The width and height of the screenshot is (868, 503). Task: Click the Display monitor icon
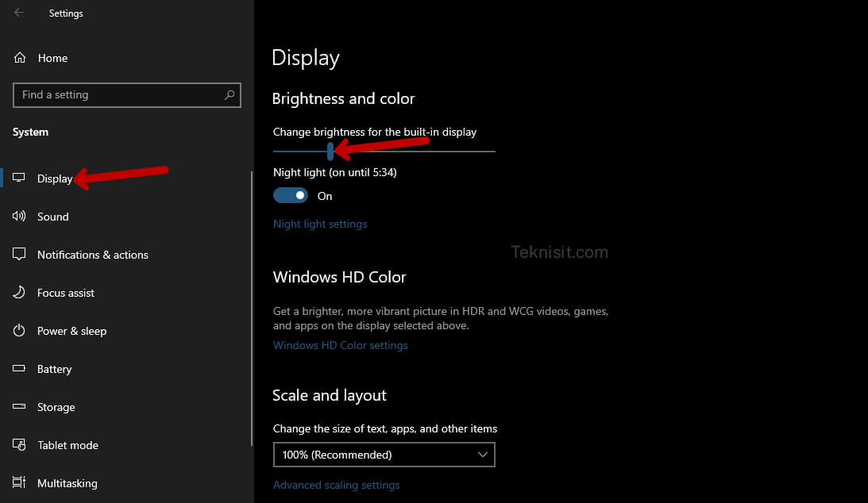pyautogui.click(x=19, y=178)
